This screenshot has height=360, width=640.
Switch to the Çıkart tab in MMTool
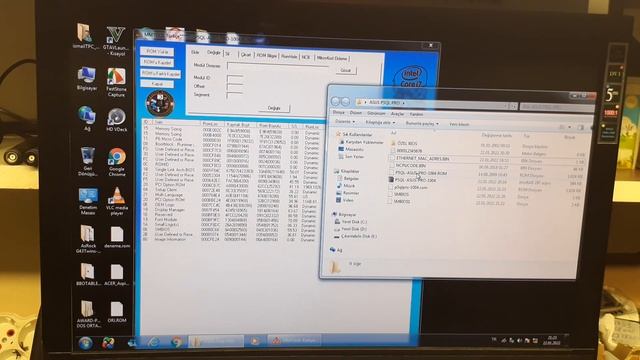(246, 55)
